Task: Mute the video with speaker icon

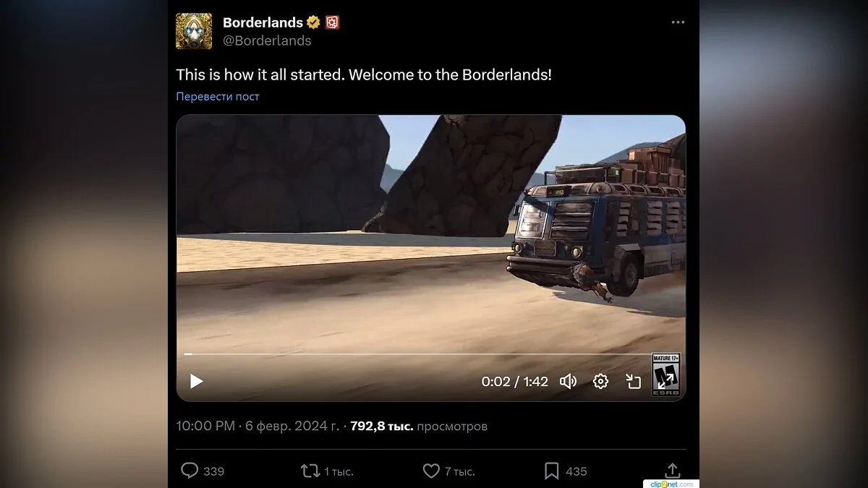Action: pos(569,381)
